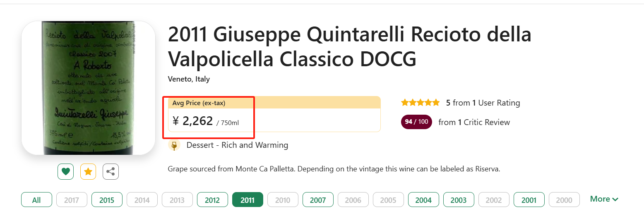Click the five gold stars user rating

pos(420,103)
